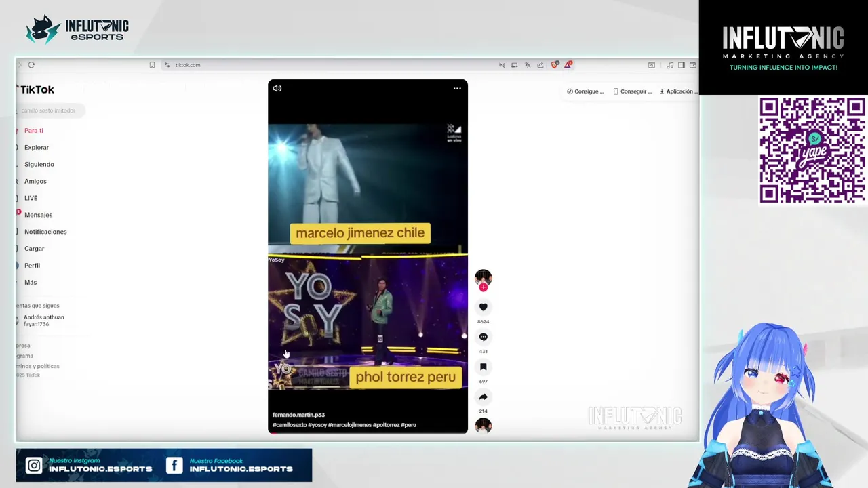Like the video with the heart icon
868x488 pixels.
click(x=483, y=307)
